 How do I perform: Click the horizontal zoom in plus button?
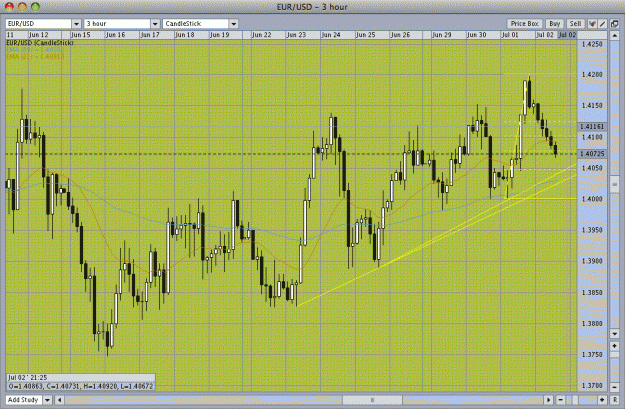602,399
